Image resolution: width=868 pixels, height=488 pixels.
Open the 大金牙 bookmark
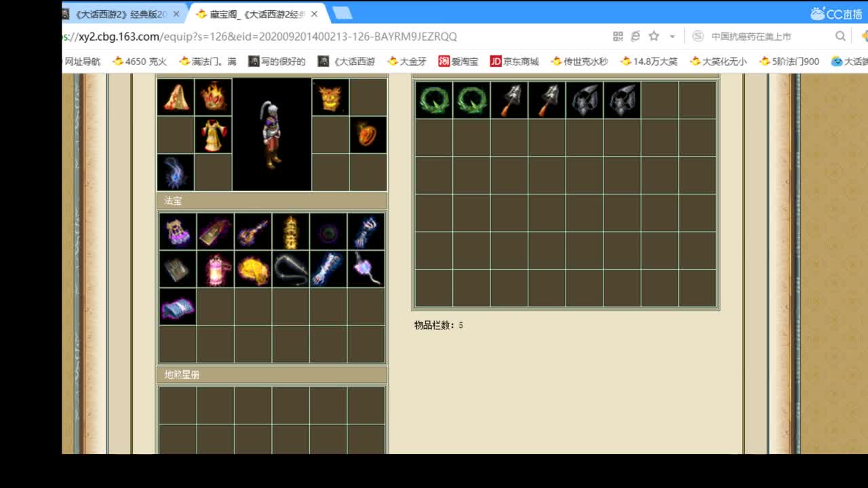coord(407,62)
